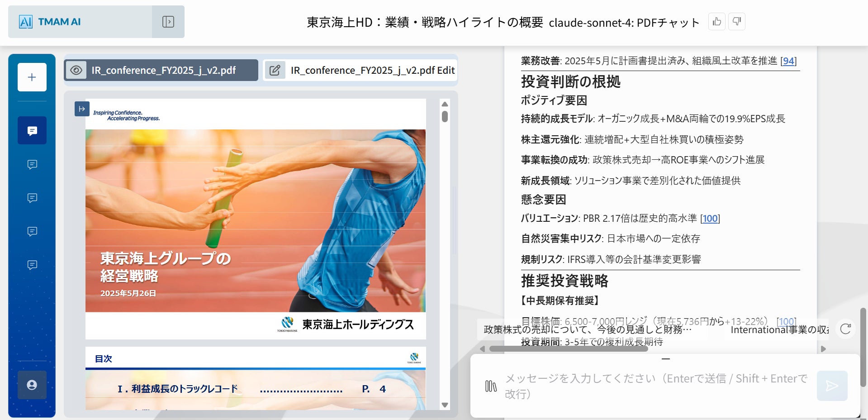Focus the message input field

point(656,386)
